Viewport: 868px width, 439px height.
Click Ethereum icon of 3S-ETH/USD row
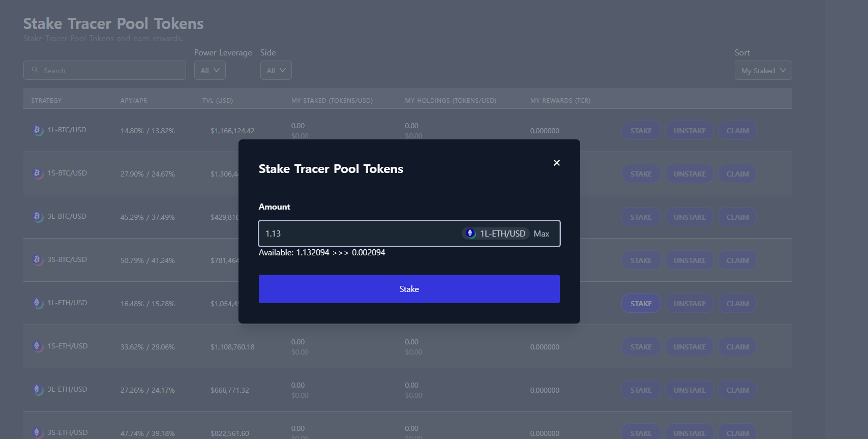[37, 433]
